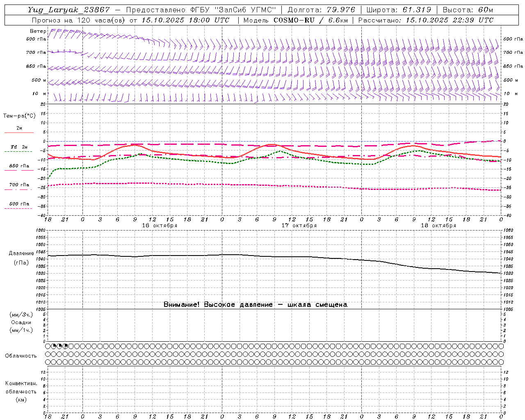
Task: Click the Ветер panel label
Action: click(x=38, y=31)
